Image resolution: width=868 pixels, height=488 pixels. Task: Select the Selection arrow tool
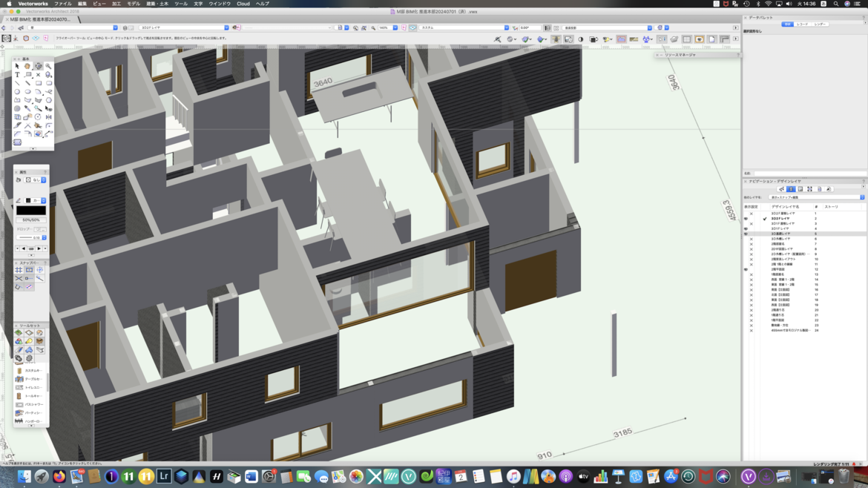pos(17,66)
